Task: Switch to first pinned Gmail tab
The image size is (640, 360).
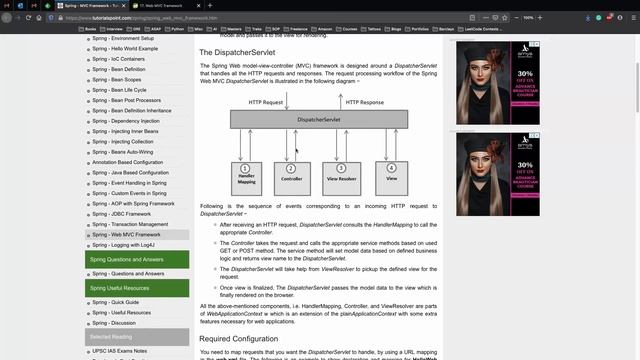Action: tap(7, 6)
